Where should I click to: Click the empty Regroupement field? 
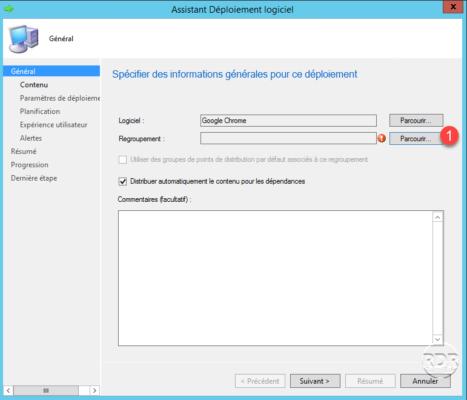[x=288, y=138]
